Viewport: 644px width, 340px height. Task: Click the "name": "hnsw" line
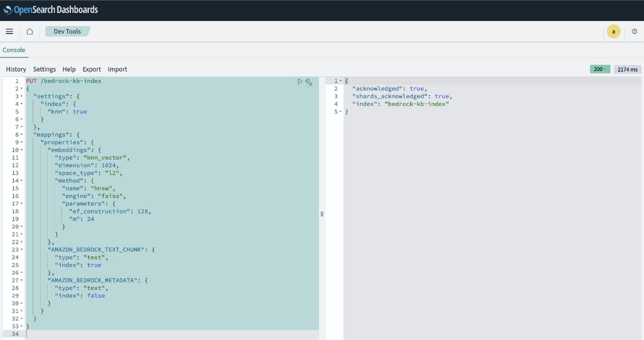click(89, 188)
